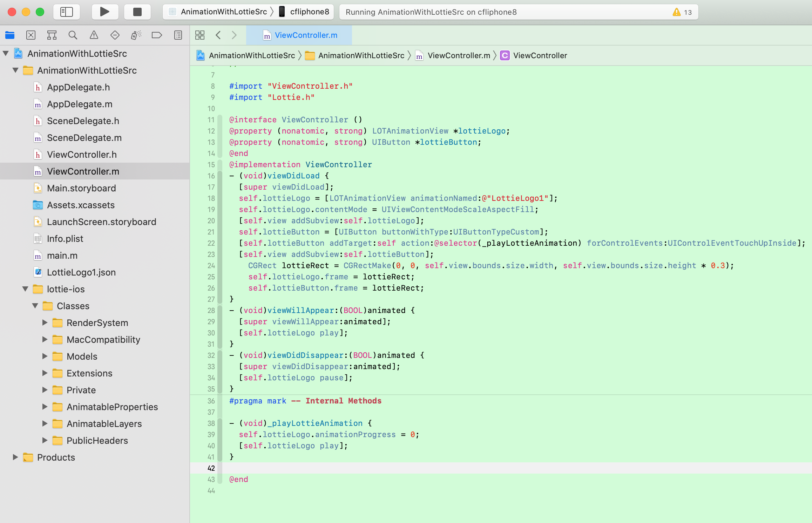The image size is (812, 523).
Task: Open the Report navigator icon
Action: [178, 35]
